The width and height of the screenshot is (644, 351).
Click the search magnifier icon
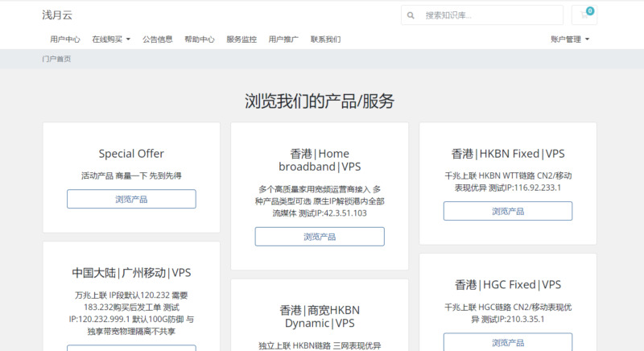[411, 15]
